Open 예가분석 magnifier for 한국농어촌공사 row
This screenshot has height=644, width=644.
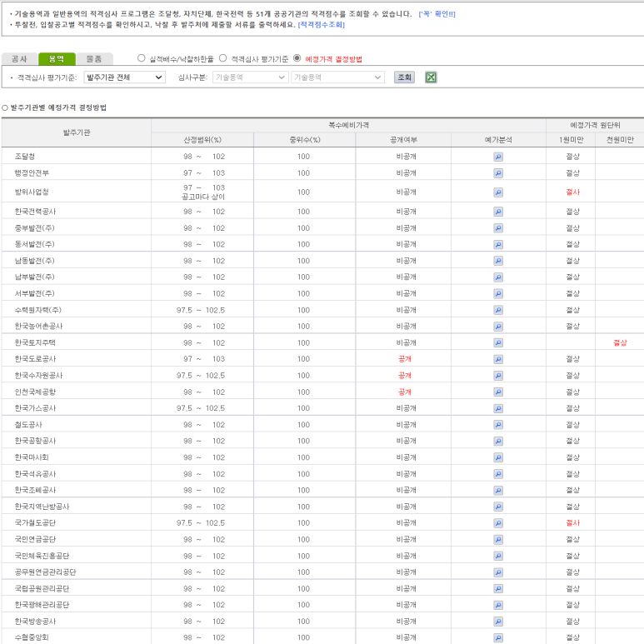click(498, 327)
